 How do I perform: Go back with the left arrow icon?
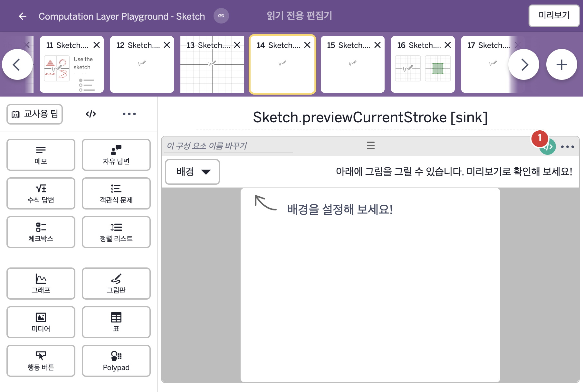pos(23,16)
